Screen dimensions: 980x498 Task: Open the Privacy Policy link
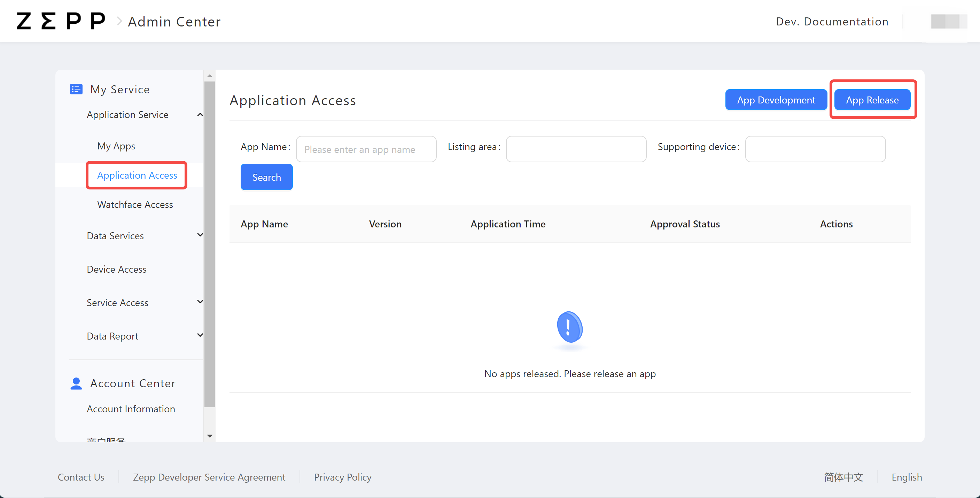click(342, 477)
